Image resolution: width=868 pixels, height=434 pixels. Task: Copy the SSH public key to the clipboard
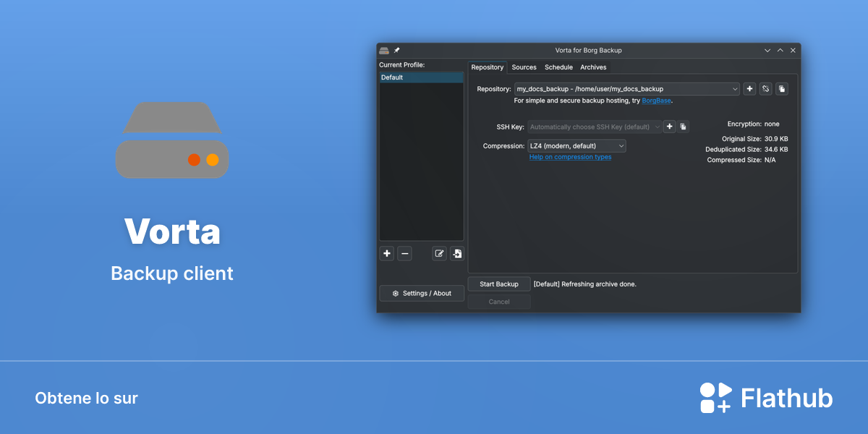[684, 127]
